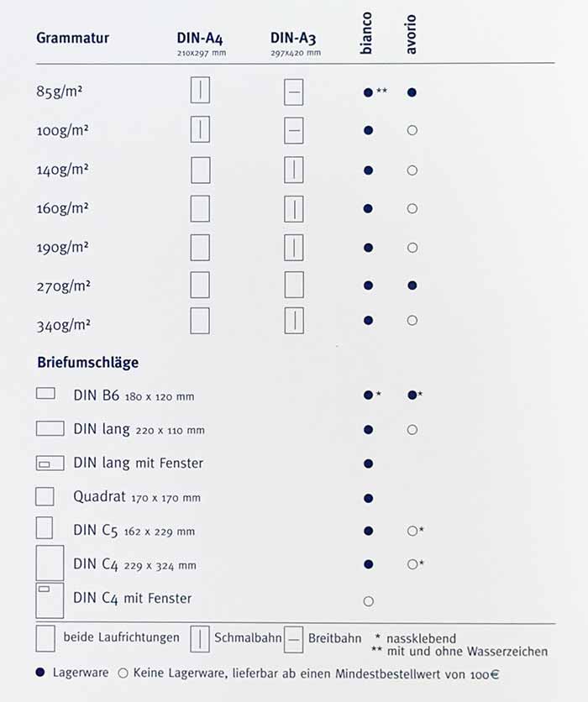Click the filled Lagerware legend dot
588x702 pixels.
point(40,674)
